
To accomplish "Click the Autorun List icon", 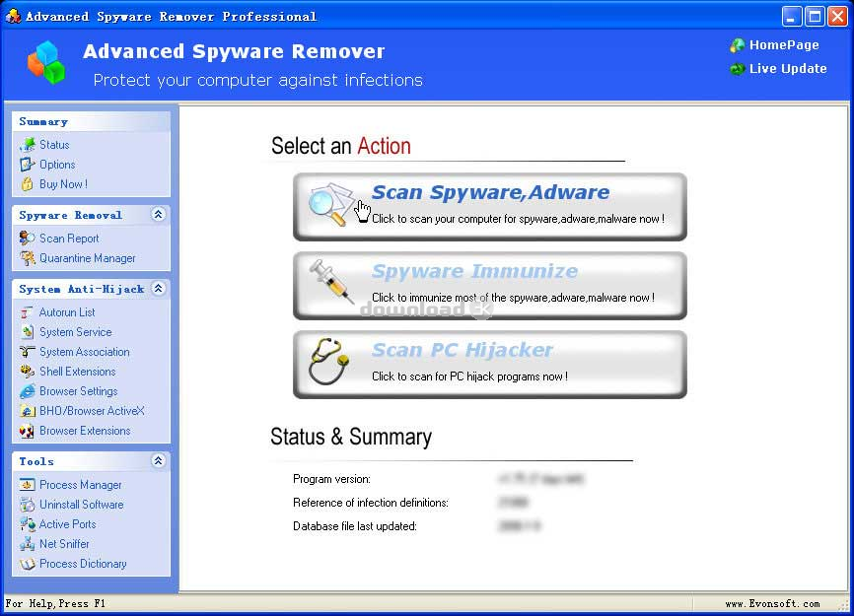I will point(27,312).
